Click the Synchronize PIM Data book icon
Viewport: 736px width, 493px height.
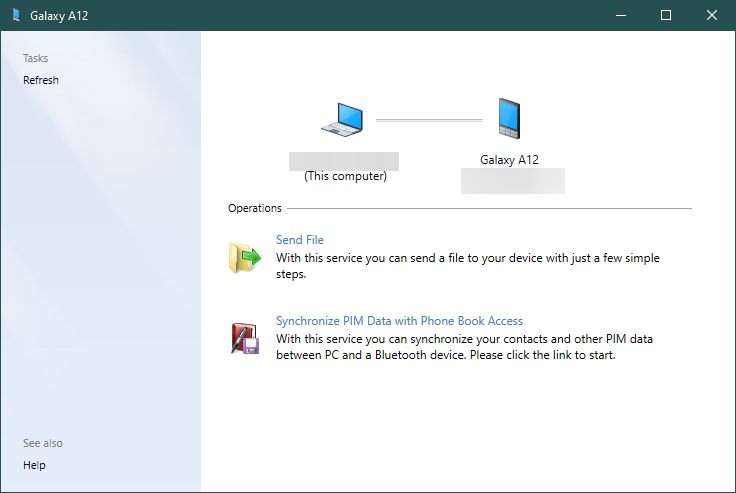click(244, 339)
